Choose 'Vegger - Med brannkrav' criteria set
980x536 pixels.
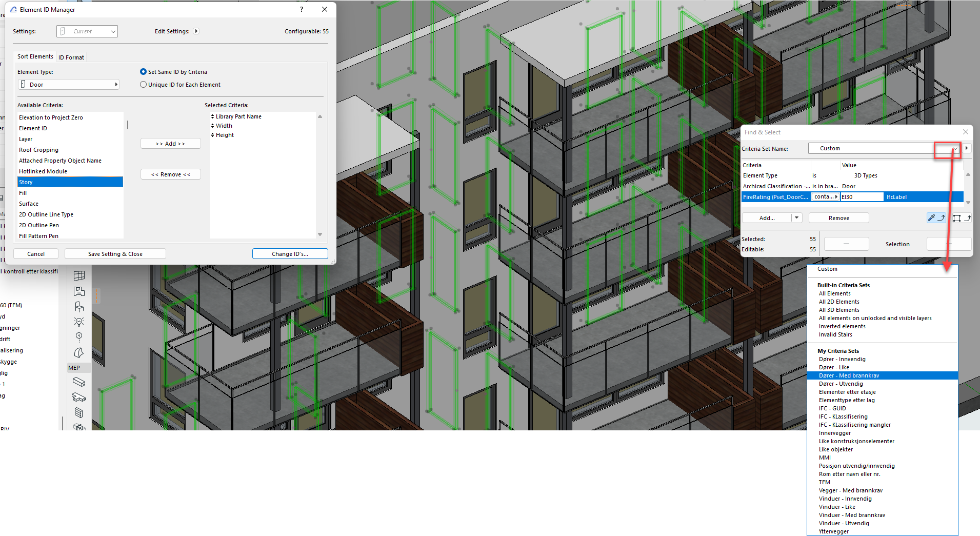pyautogui.click(x=850, y=490)
